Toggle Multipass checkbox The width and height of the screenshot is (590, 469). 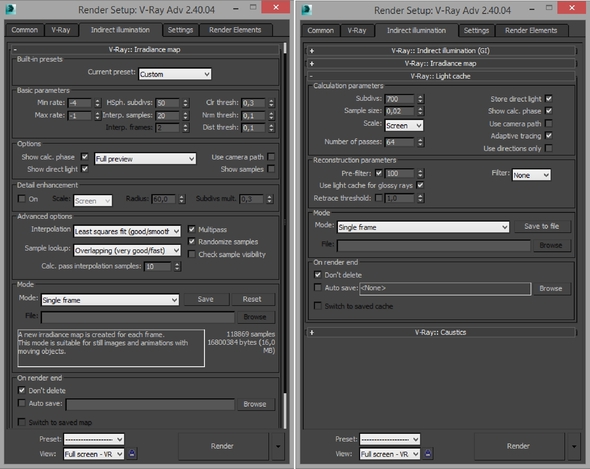coord(192,229)
